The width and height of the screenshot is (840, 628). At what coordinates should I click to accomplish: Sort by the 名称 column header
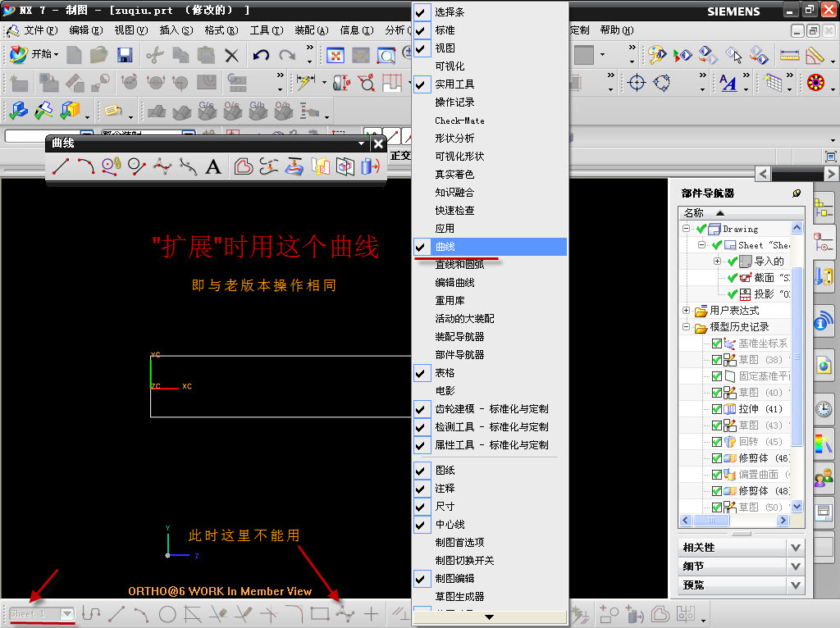click(x=742, y=212)
